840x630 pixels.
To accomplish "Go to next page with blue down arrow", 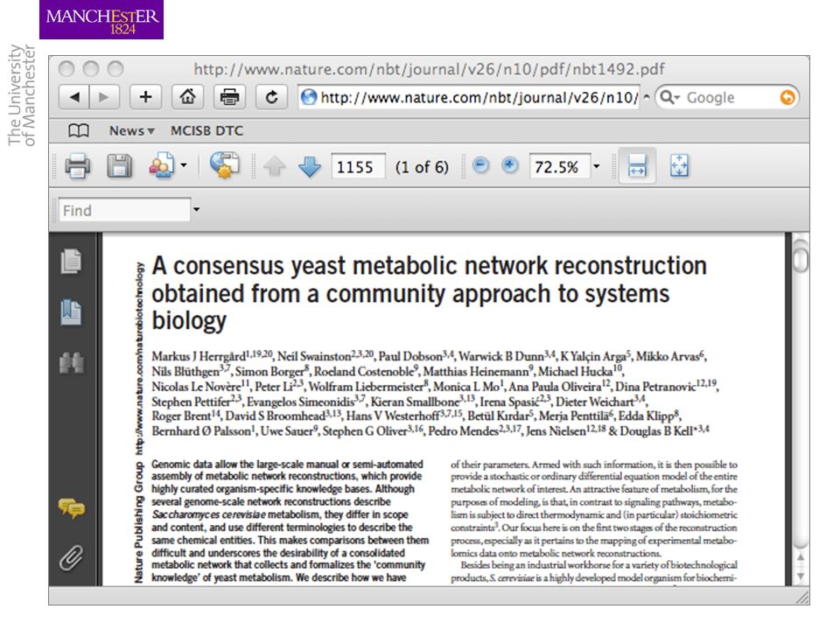I will click(310, 166).
